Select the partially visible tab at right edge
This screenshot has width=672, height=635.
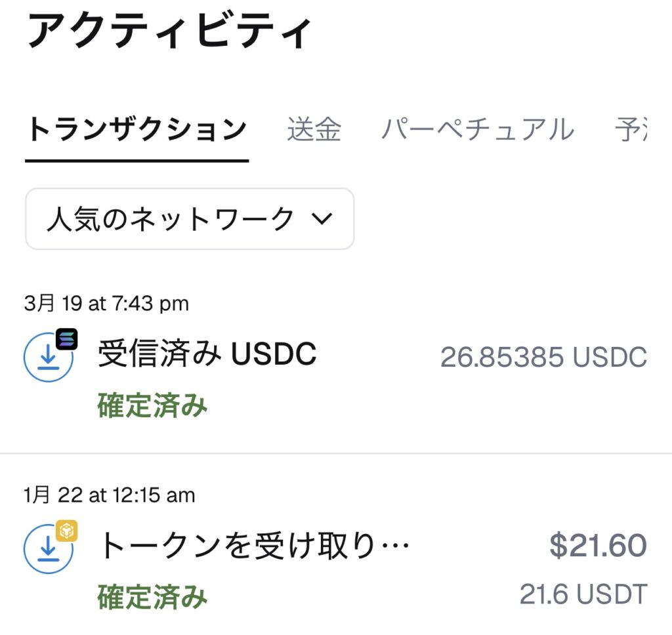coord(631,131)
